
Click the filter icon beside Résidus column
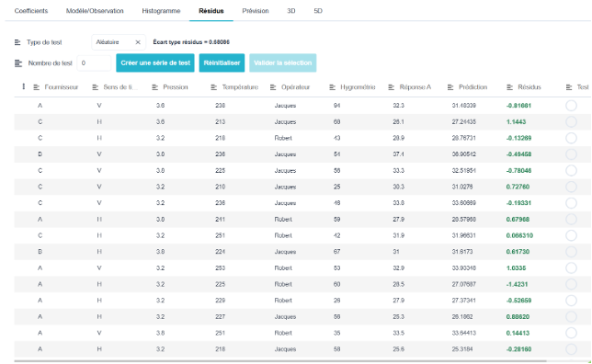click(509, 87)
